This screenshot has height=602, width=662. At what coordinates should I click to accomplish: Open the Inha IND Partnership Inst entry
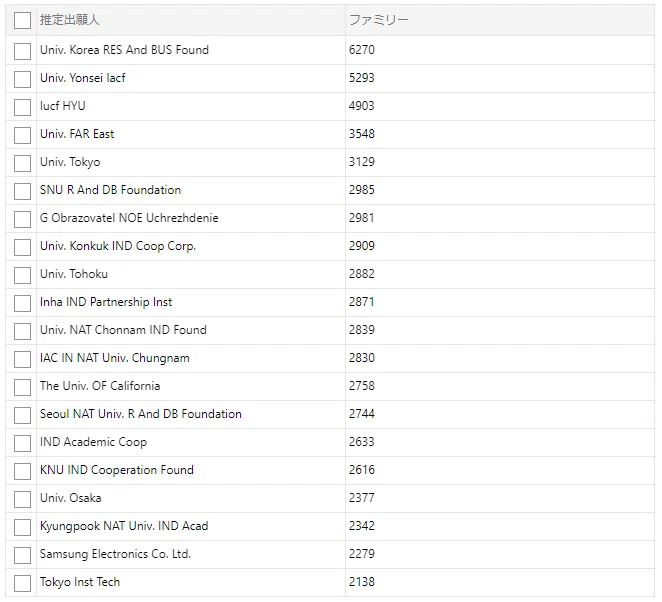click(106, 302)
